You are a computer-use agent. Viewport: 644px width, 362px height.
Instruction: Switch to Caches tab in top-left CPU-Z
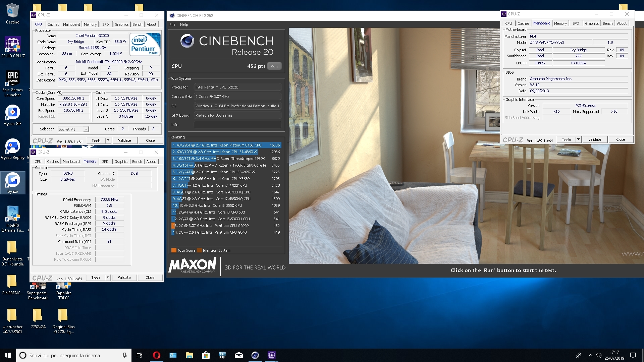click(x=53, y=24)
